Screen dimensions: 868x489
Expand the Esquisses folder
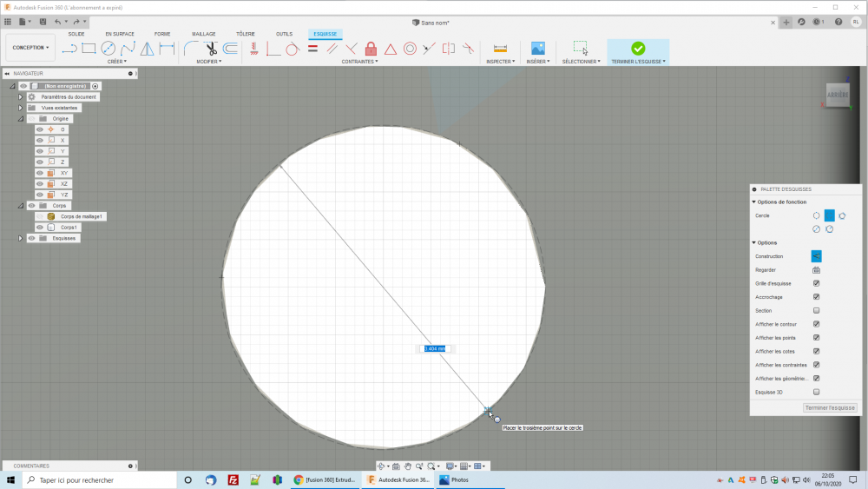(20, 238)
